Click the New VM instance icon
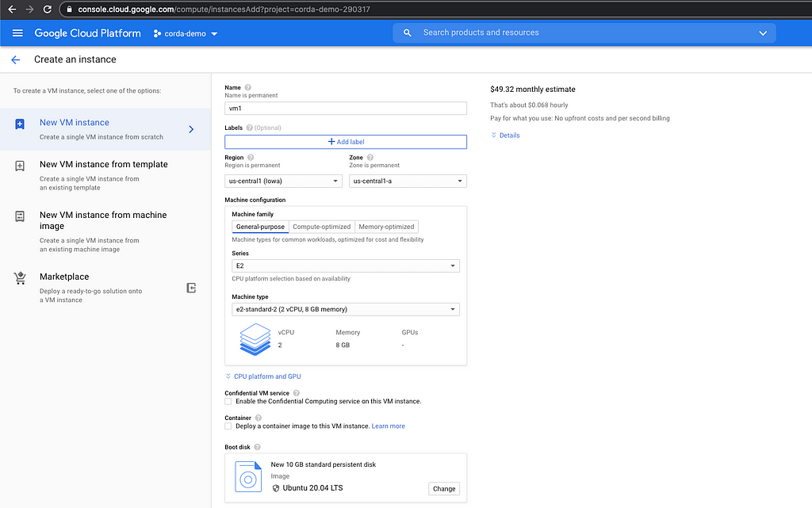 click(20, 124)
